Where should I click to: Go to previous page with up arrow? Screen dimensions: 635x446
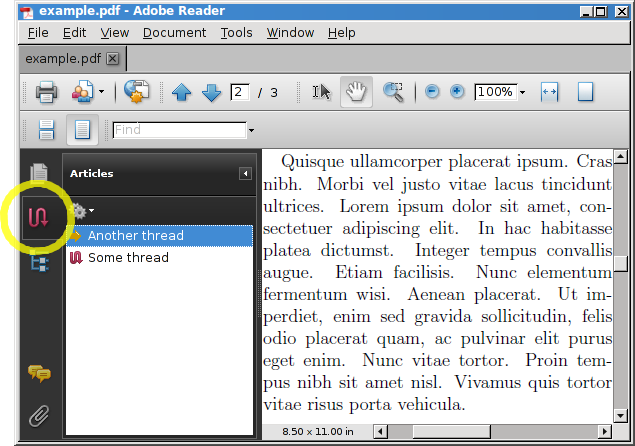(182, 93)
